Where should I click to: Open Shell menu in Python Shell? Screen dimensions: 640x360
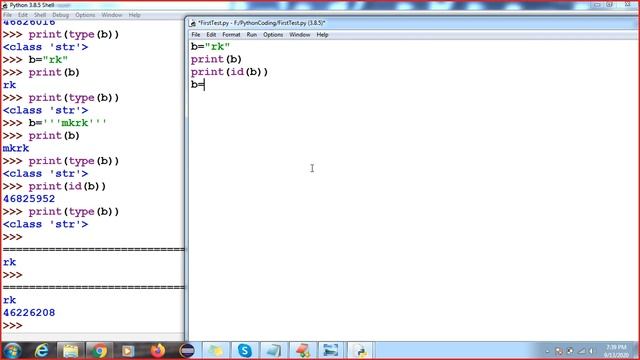point(40,15)
